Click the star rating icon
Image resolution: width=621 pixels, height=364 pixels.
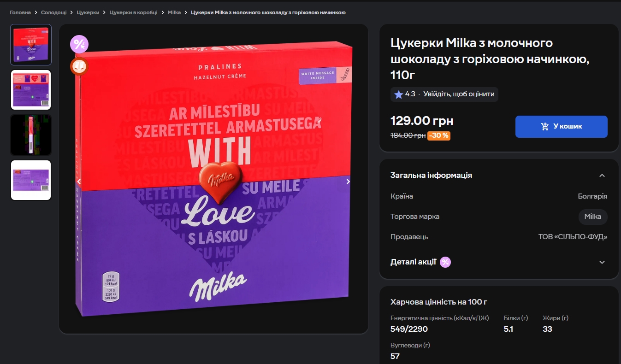(399, 94)
